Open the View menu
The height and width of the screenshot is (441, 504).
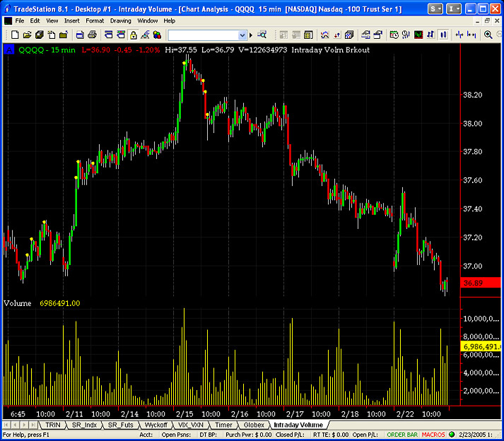(52, 21)
